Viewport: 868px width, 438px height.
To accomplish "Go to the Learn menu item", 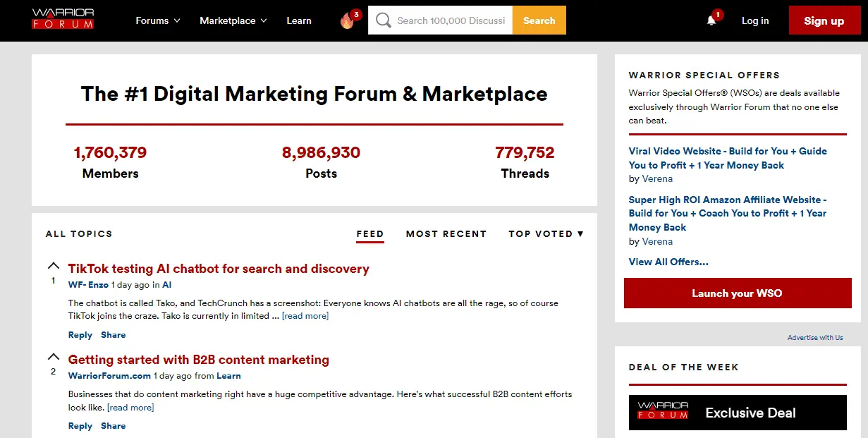I will coord(299,20).
